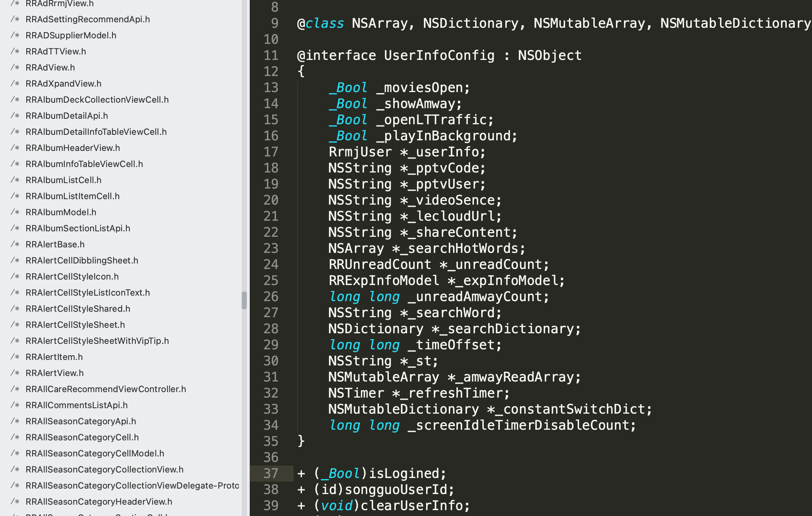Open RRAlertCellStyleShared.h
The height and width of the screenshot is (516, 812).
[x=78, y=309]
